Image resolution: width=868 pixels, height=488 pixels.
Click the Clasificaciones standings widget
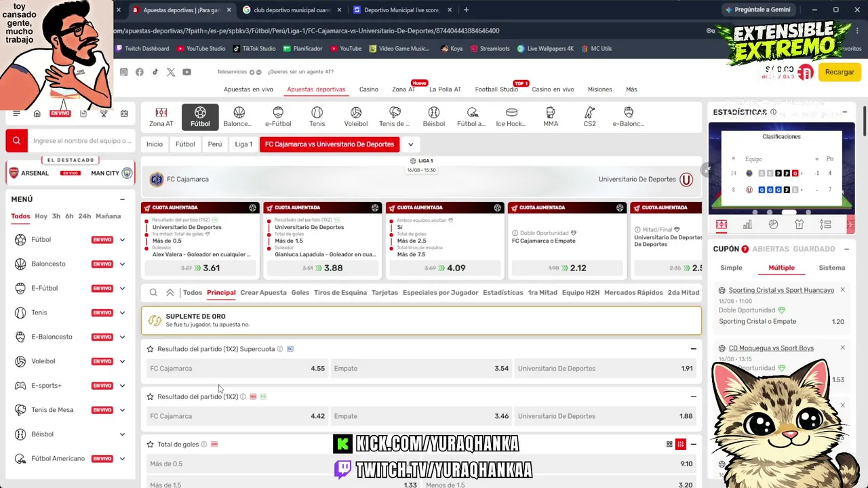coord(781,167)
